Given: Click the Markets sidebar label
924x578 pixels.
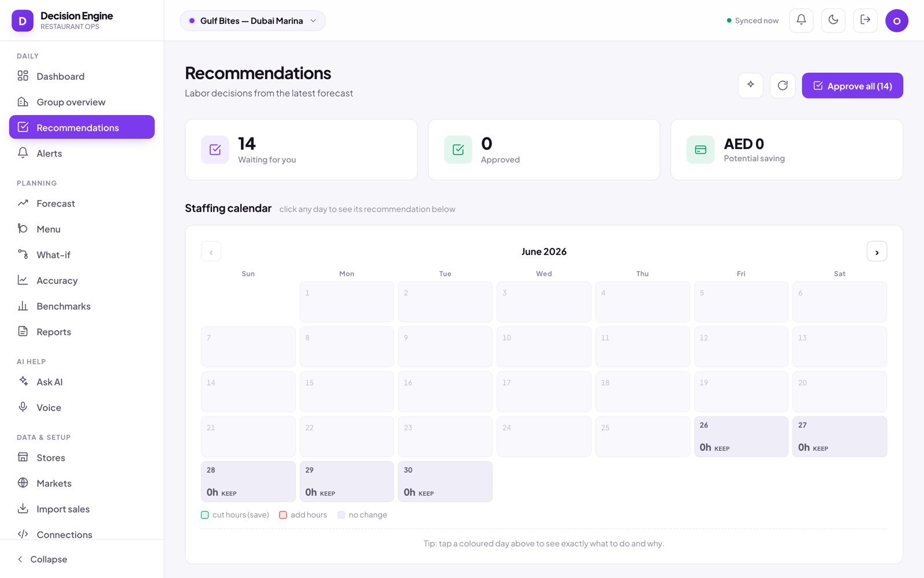Looking at the screenshot, I should click(x=54, y=483).
